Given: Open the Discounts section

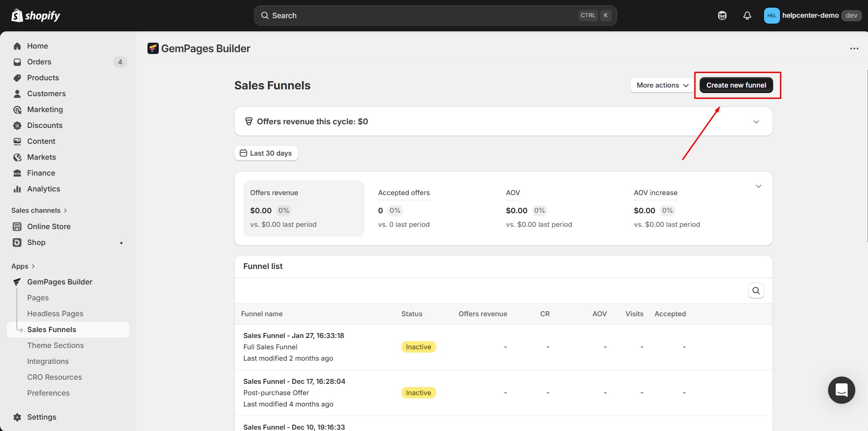Looking at the screenshot, I should (x=44, y=125).
